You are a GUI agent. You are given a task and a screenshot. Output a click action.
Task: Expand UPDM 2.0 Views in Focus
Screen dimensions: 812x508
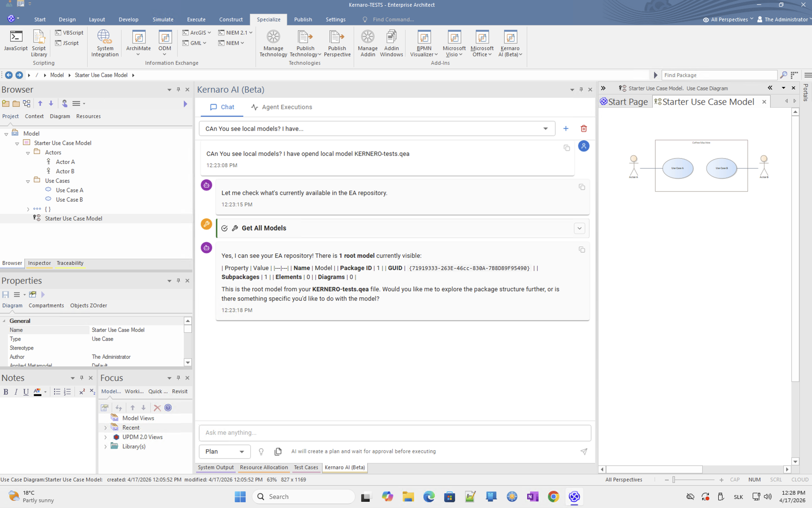(106, 437)
